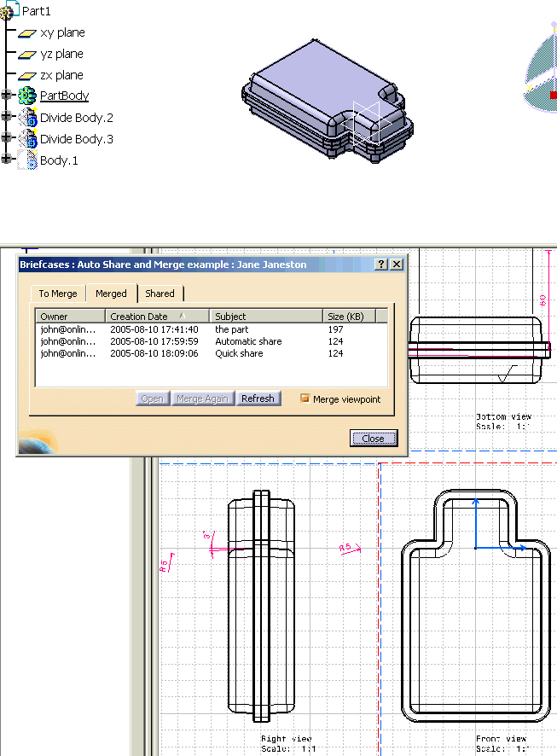Click the help question mark in Briefcases dialog
Viewport: 557px width, 756px height.
pyautogui.click(x=380, y=265)
